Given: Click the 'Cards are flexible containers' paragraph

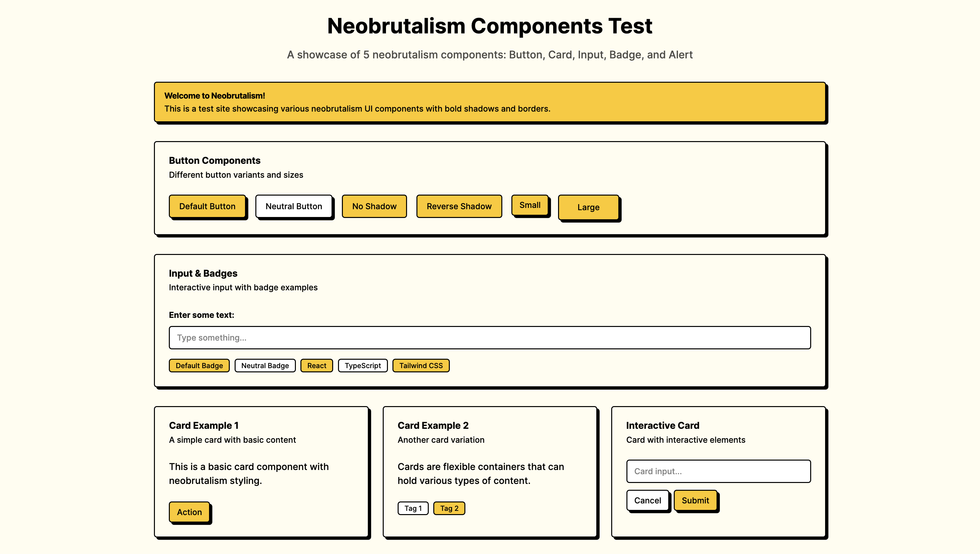Looking at the screenshot, I should coord(481,473).
